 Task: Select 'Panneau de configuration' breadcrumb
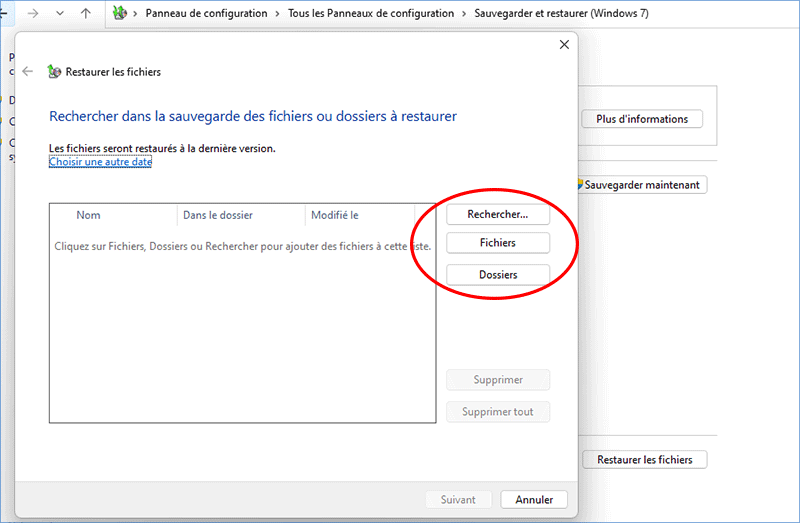click(x=206, y=13)
